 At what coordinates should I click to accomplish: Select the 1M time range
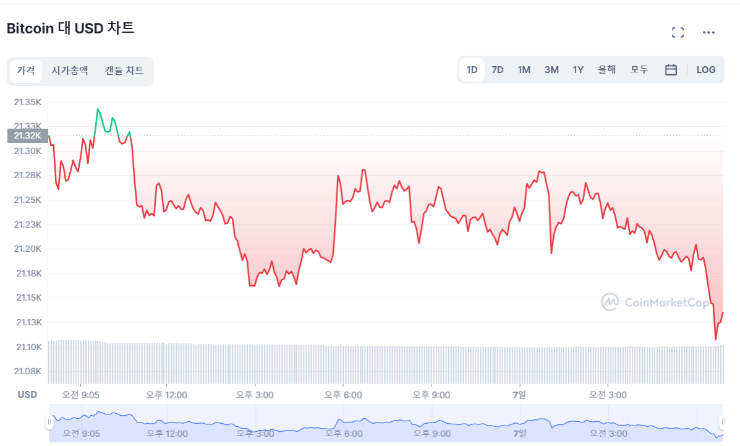click(x=524, y=70)
